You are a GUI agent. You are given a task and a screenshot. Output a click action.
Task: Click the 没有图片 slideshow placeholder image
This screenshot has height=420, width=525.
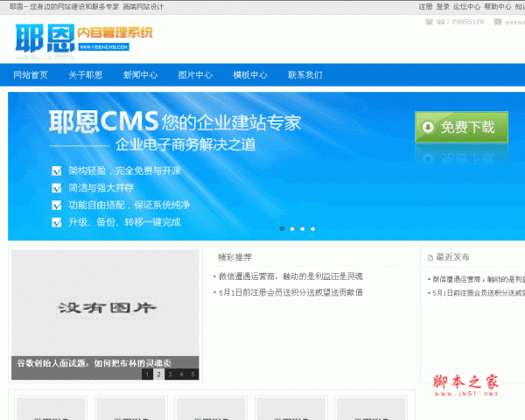105,303
